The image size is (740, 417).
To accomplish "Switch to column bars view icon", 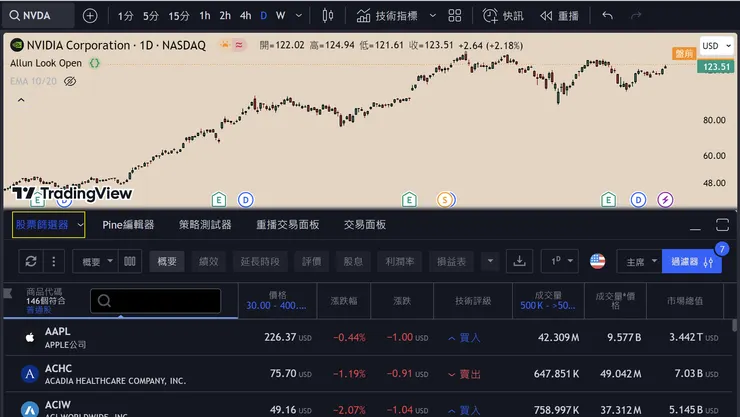I will click(130, 261).
